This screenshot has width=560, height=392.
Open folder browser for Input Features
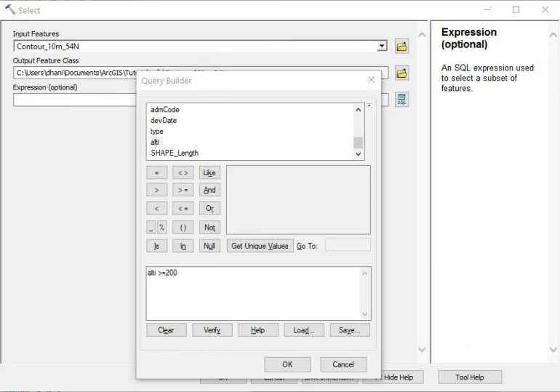(401, 47)
